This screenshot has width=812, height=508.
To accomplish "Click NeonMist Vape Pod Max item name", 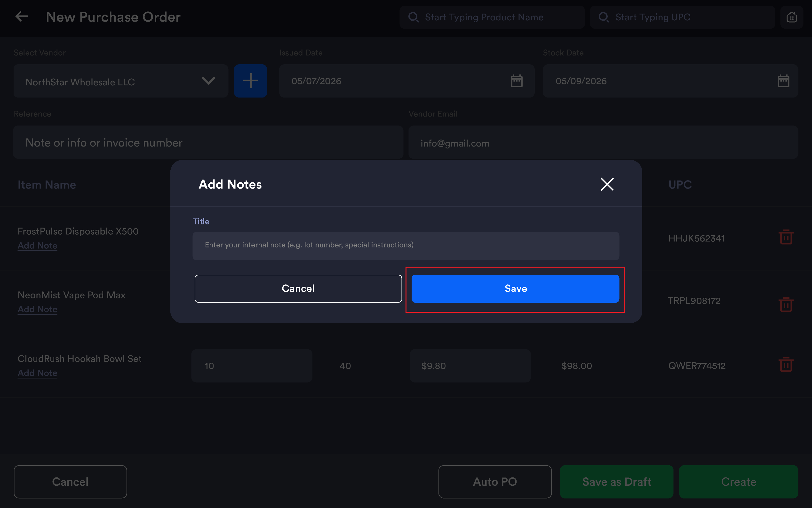I will pos(71,295).
